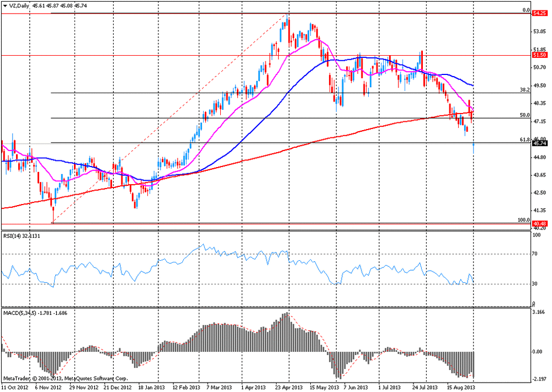
Task: Click the 53.05 price axis value
Action: click(x=539, y=31)
